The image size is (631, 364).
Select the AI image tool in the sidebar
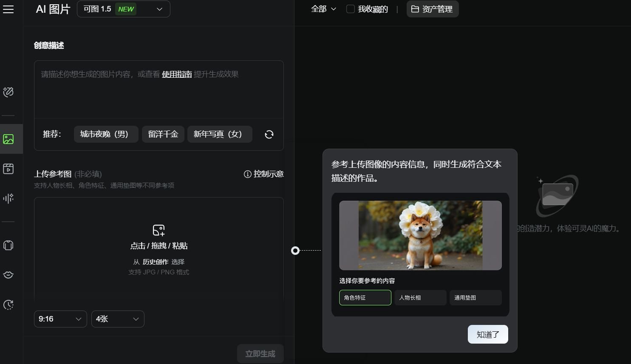[8, 138]
